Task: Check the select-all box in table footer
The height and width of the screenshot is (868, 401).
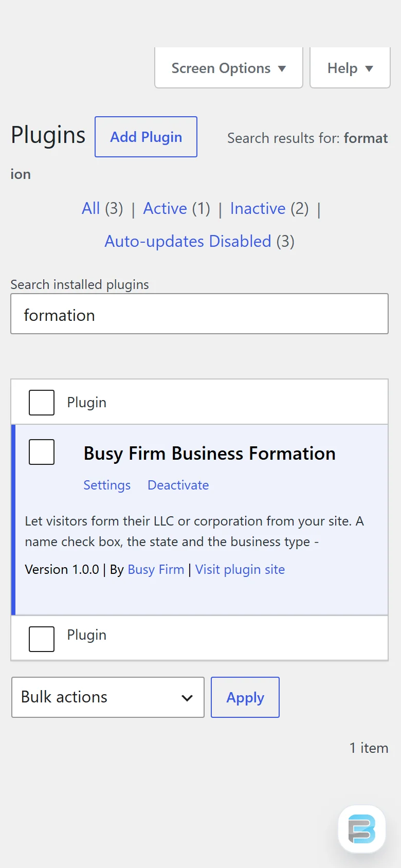Action: [x=42, y=639]
